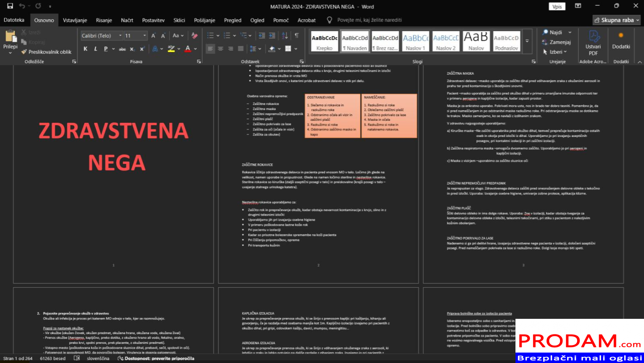Create a PDF with Ustvari PDF
This screenshot has height=363, width=644.
coord(593,43)
